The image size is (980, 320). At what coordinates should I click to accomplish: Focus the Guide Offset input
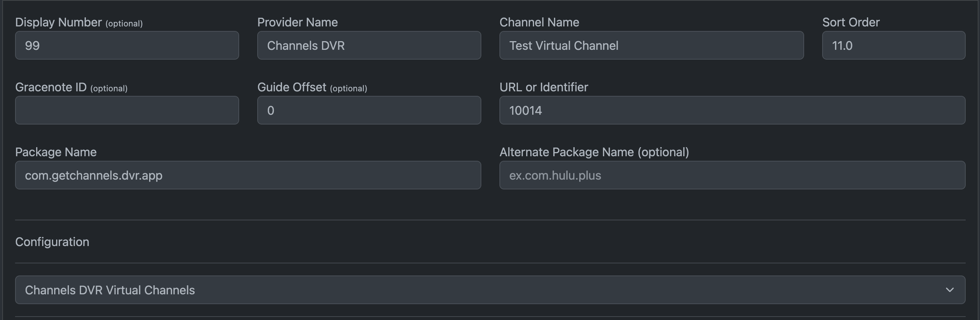[369, 110]
